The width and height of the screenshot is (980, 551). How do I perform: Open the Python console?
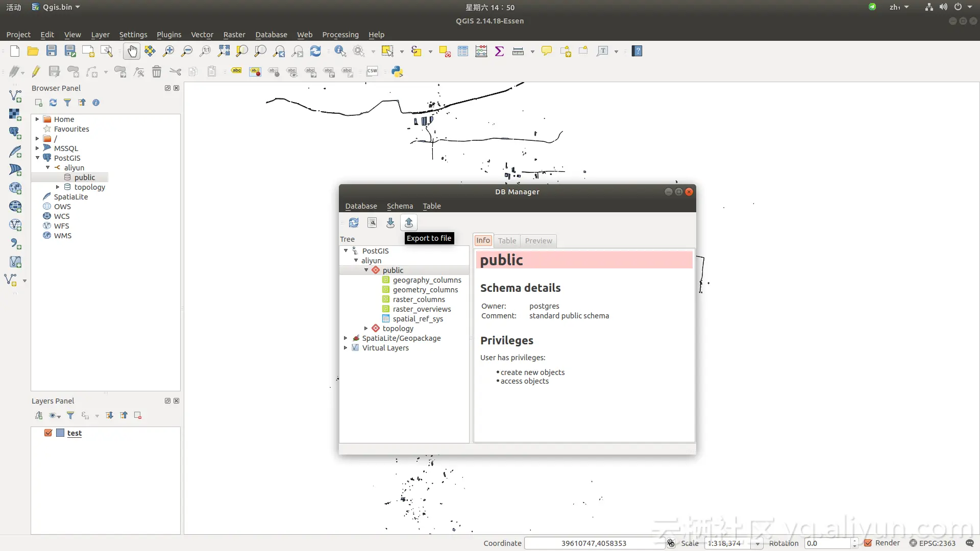pyautogui.click(x=397, y=71)
